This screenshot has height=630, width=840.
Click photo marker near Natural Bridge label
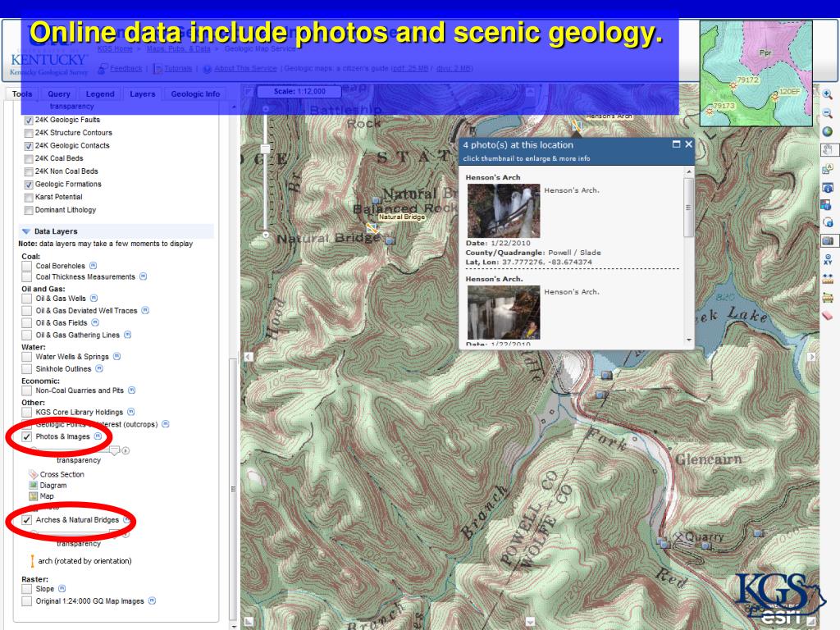pyautogui.click(x=390, y=241)
